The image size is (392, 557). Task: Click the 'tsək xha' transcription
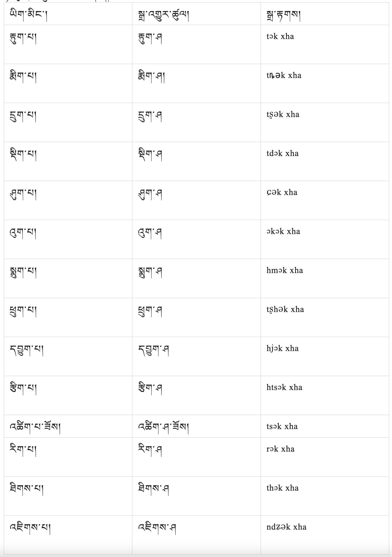click(x=282, y=426)
